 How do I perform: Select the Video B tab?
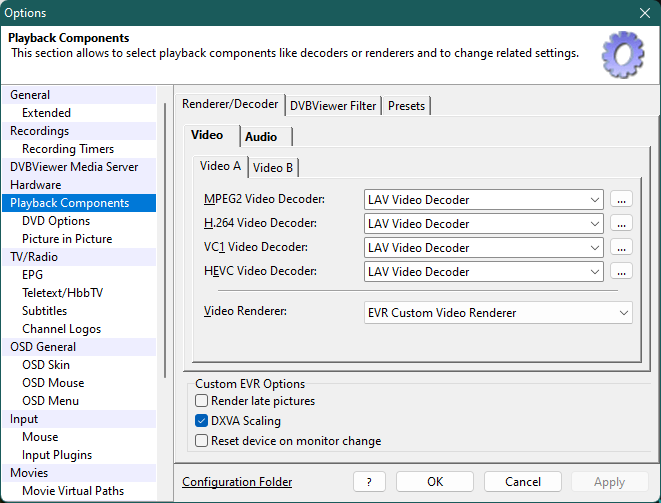coord(273,167)
